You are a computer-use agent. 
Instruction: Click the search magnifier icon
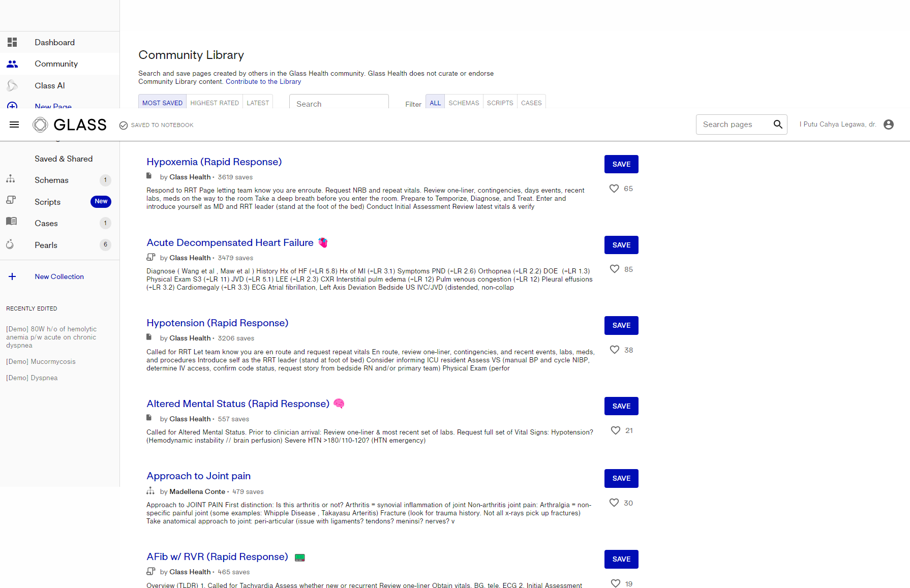(x=777, y=125)
